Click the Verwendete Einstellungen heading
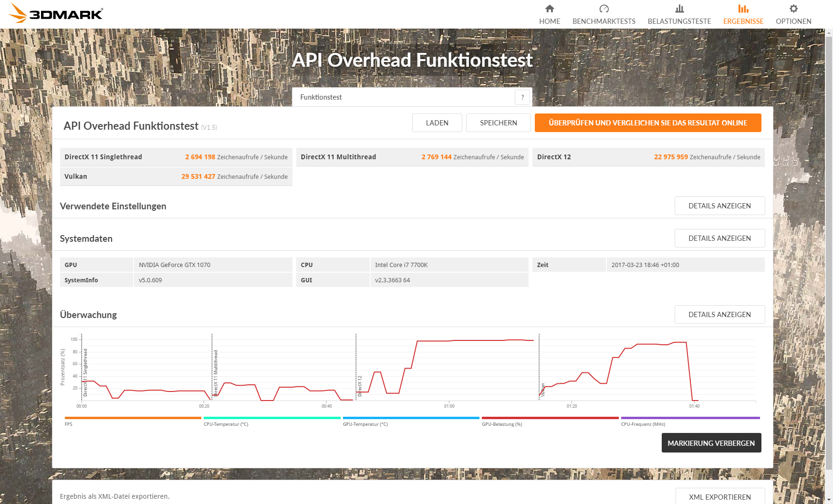This screenshot has width=833, height=504. click(113, 206)
